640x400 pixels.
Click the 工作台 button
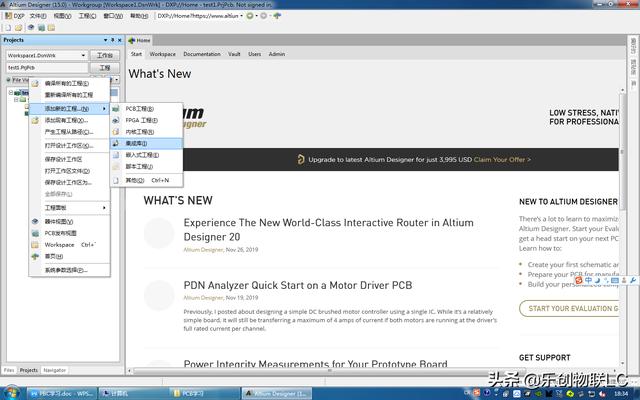coord(104,55)
